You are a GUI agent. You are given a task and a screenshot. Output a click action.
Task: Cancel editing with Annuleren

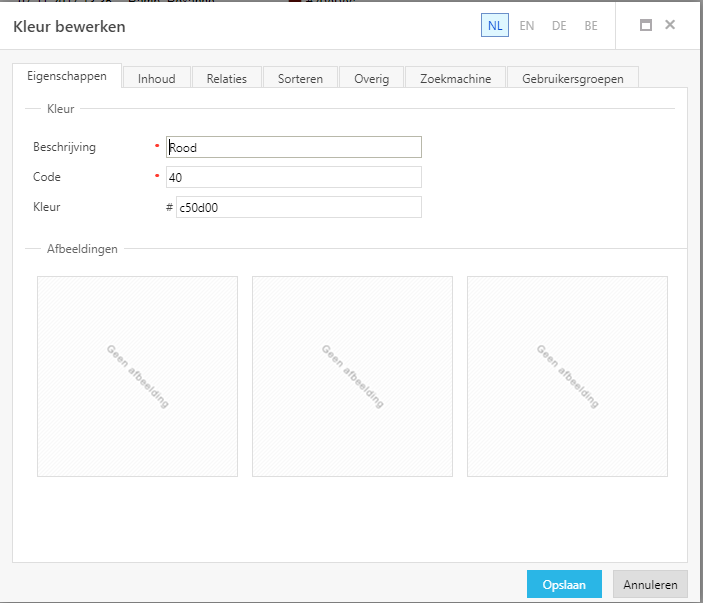[650, 584]
